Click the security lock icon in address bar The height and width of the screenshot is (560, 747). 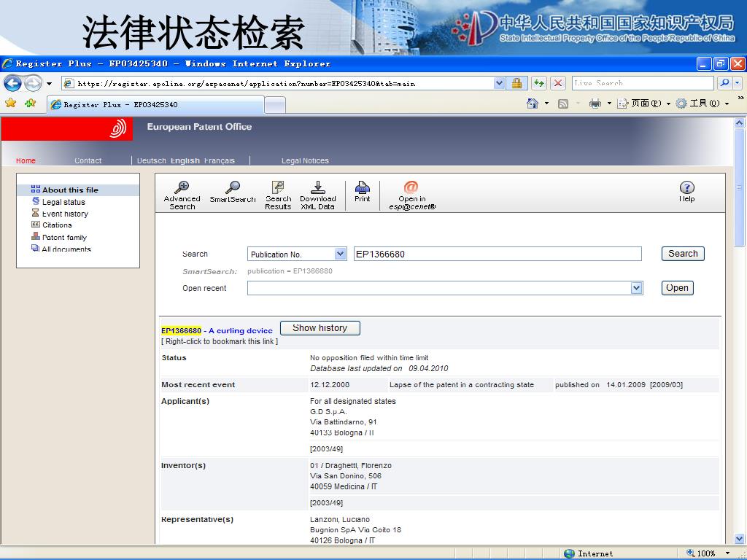pyautogui.click(x=516, y=83)
